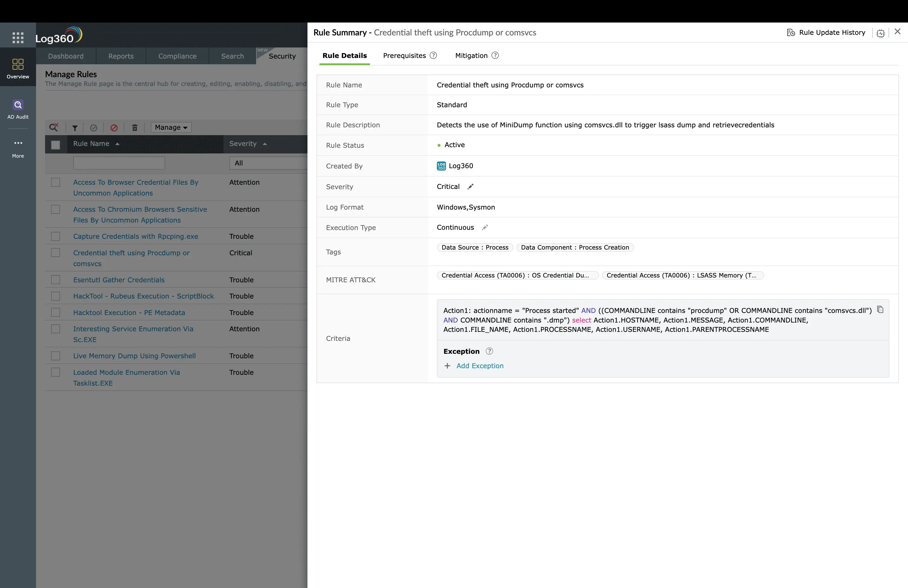Click Data Component : Process Creation tag
Screen dimensions: 908x588
coord(575,248)
